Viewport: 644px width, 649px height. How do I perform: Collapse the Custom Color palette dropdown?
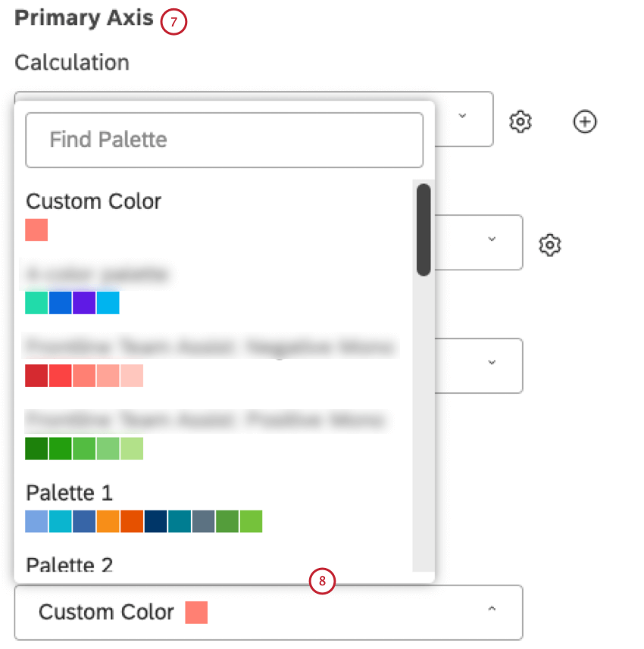point(492,609)
